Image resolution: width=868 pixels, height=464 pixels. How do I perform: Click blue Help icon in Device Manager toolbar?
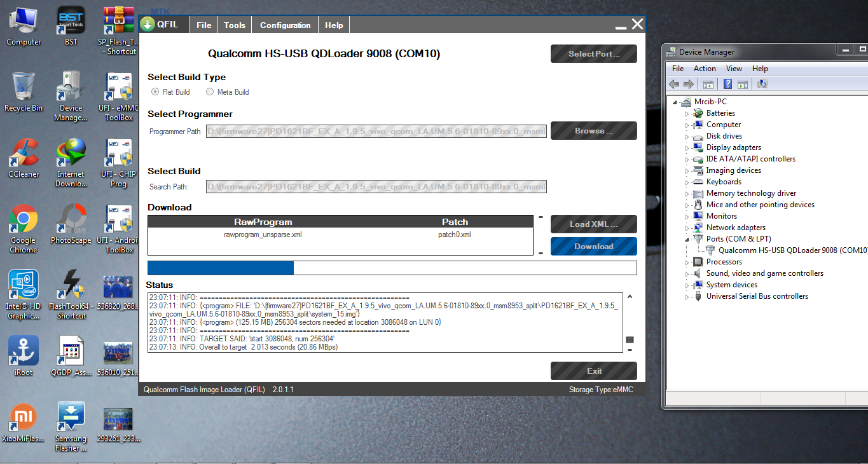(x=727, y=84)
